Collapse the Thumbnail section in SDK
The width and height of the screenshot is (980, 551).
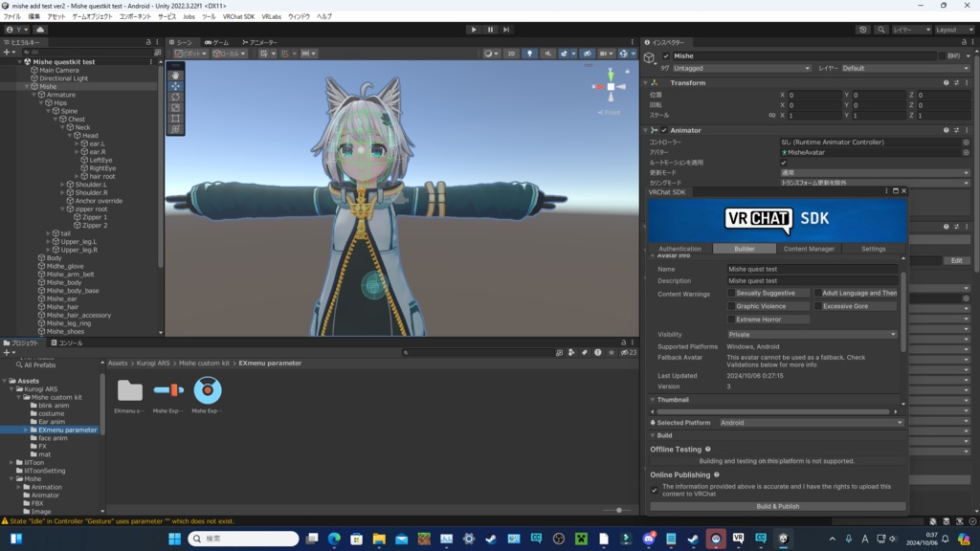[653, 400]
